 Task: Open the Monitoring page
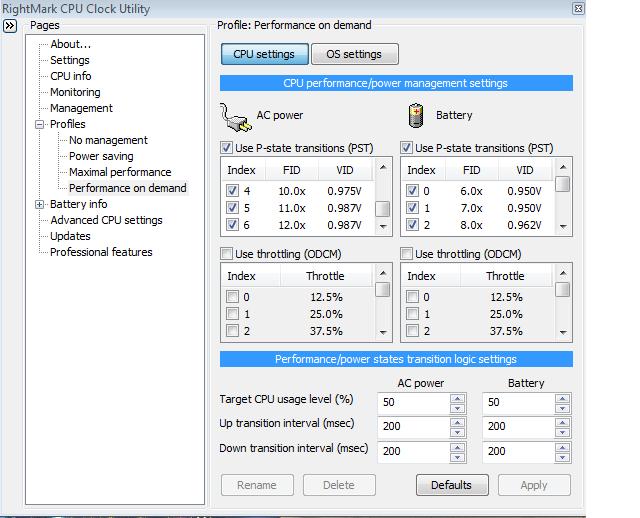click(75, 92)
